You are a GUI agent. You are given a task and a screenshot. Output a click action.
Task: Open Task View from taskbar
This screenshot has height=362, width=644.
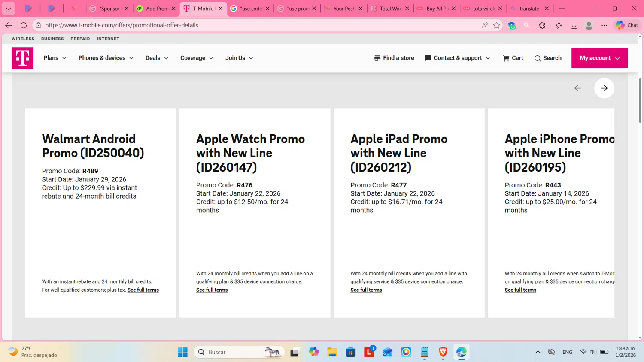click(295, 352)
